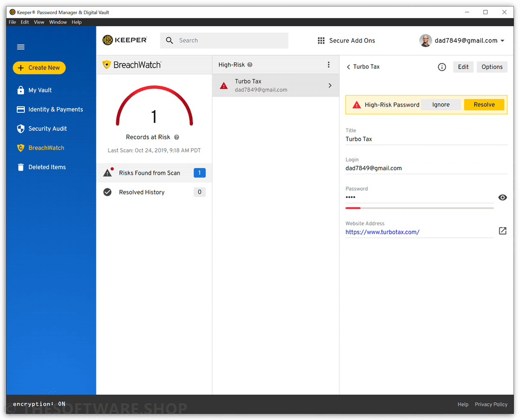
Task: Open the Help menu in the menu bar
Action: 77,22
